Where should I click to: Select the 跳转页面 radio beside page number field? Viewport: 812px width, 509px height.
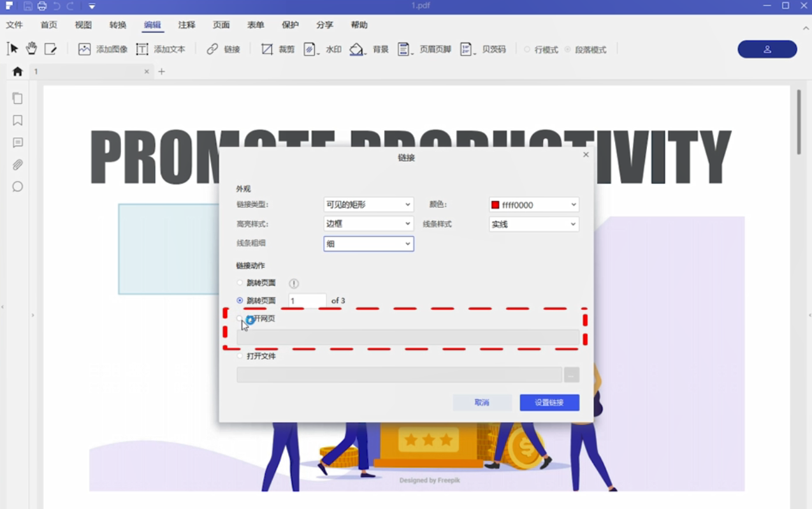[240, 300]
